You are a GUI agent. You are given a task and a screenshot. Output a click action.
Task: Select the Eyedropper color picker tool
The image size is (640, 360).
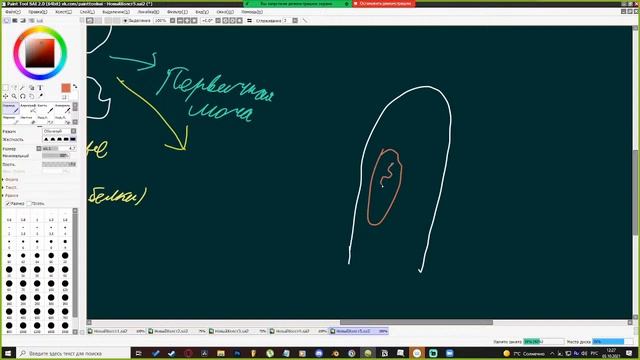point(40,96)
